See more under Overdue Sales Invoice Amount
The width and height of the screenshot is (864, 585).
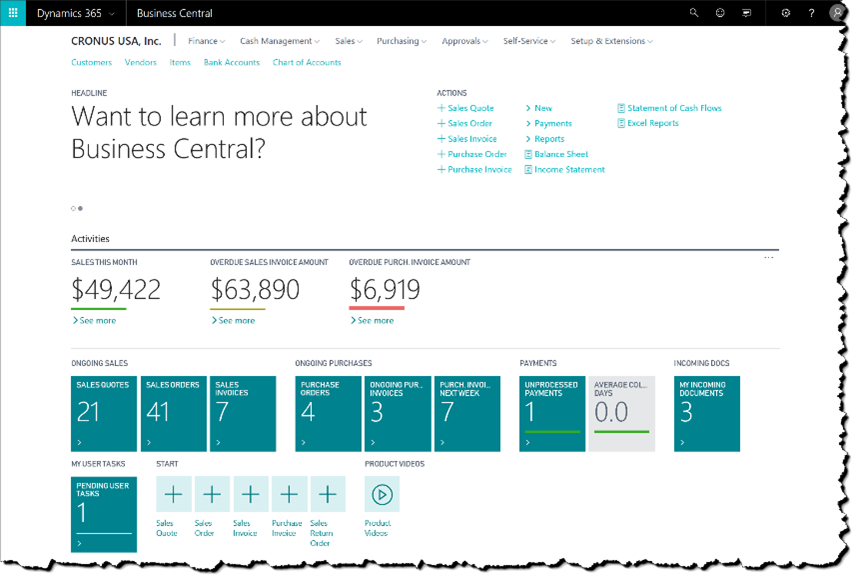point(233,321)
